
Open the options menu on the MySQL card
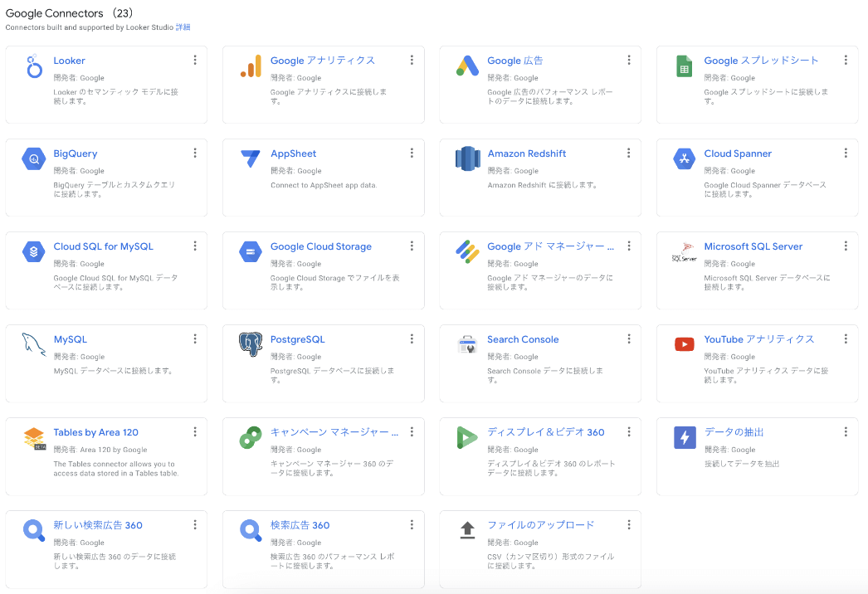(195, 338)
